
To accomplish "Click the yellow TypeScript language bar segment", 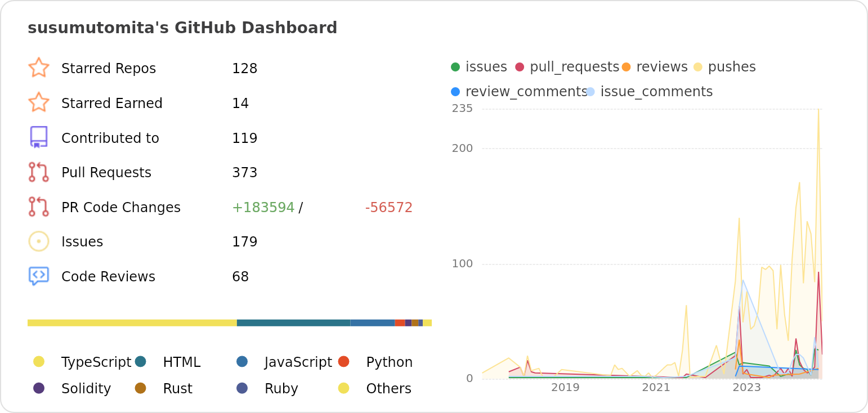I will click(x=132, y=323).
